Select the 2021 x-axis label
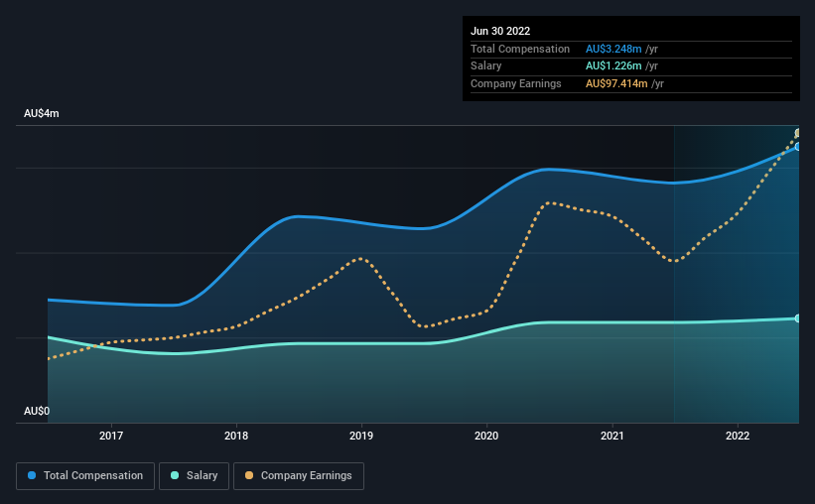The image size is (815, 504). (612, 436)
